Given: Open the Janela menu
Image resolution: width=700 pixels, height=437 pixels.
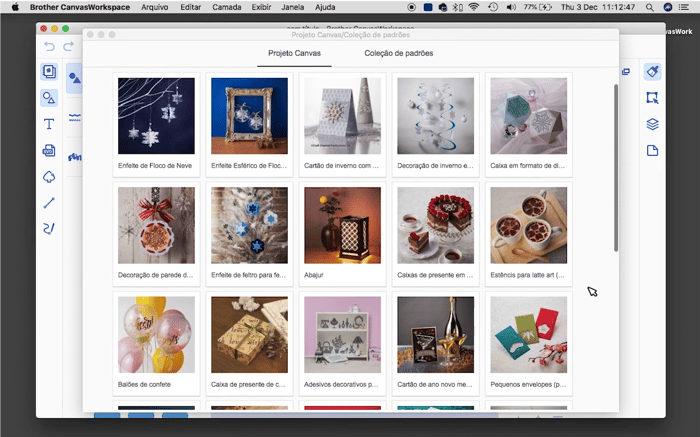Looking at the screenshot, I should pyautogui.click(x=293, y=7).
